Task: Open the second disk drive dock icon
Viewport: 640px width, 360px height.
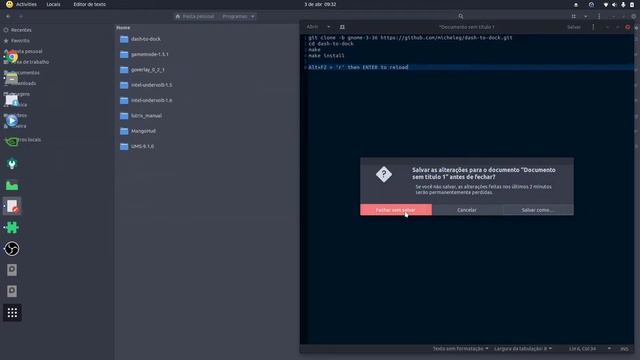Action: click(x=12, y=291)
